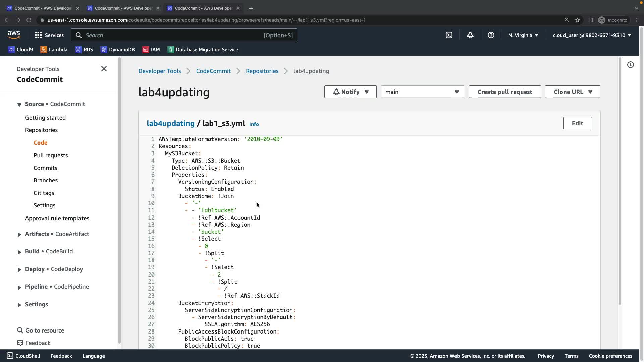Open the info panel circle icon
The width and height of the screenshot is (644, 362).
pyautogui.click(x=630, y=65)
